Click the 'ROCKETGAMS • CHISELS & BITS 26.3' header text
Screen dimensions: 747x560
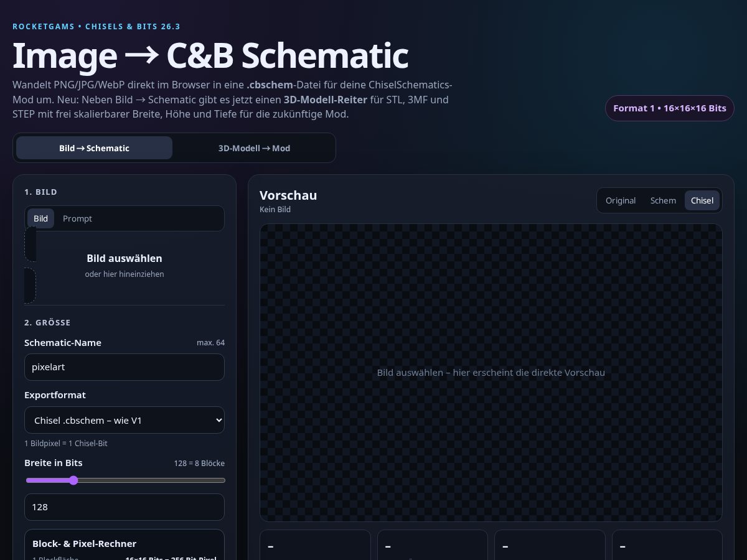click(96, 27)
